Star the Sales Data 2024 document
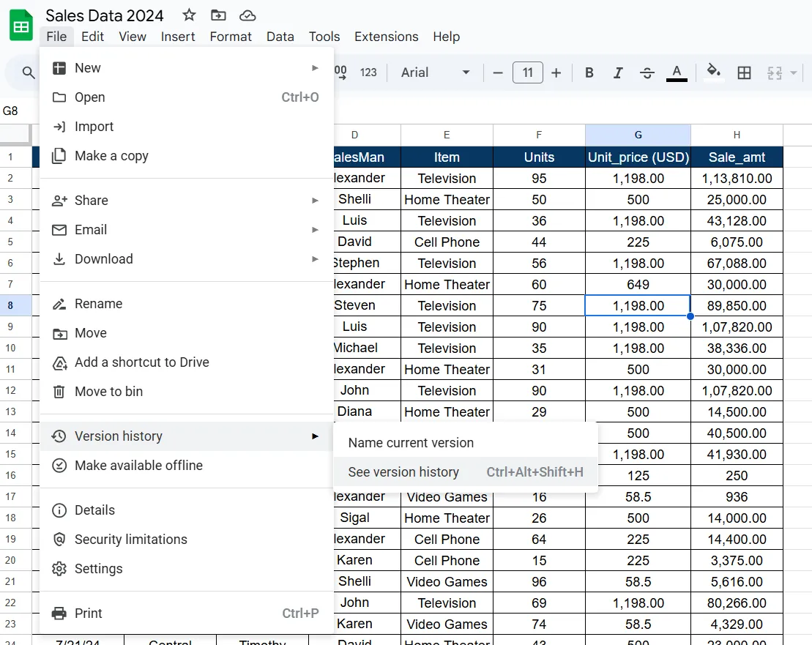The width and height of the screenshot is (812, 645). click(x=189, y=15)
